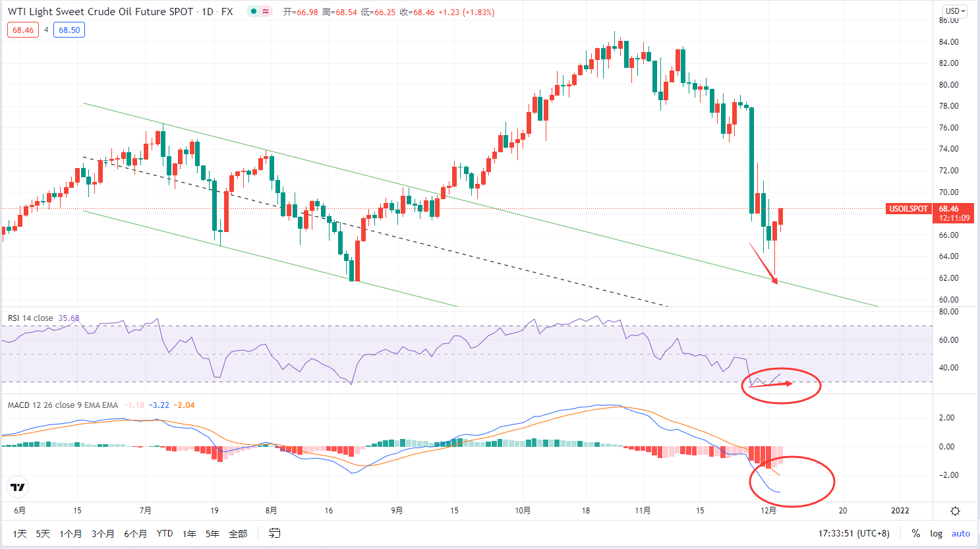Click the +1.23 (+1.83%) change value
This screenshot has width=980, height=549.
[467, 12]
